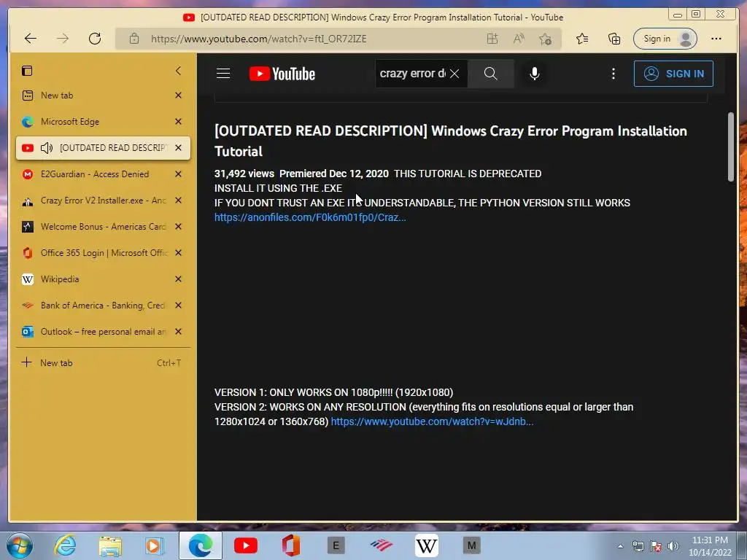Screen dimensions: 747x560
Task: Go back to the previous page
Action: coord(31,39)
